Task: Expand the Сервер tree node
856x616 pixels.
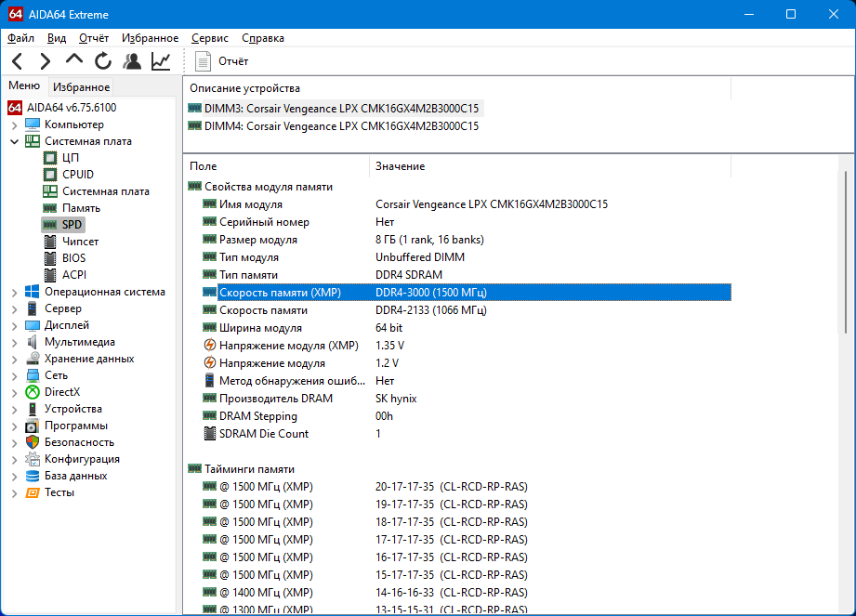Action: [x=14, y=309]
